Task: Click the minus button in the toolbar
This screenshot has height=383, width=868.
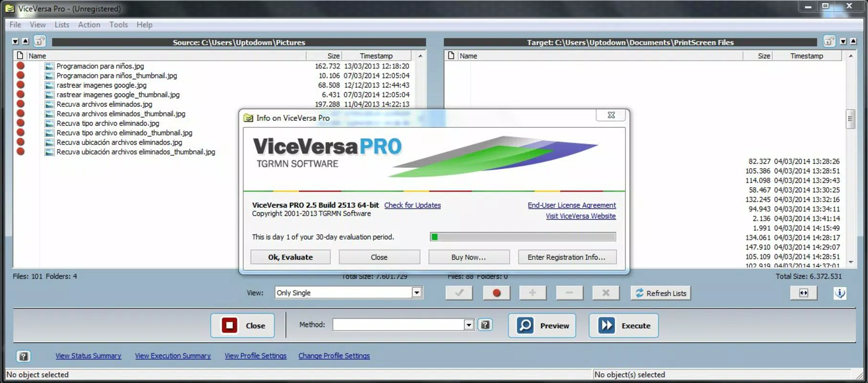Action: pos(569,293)
